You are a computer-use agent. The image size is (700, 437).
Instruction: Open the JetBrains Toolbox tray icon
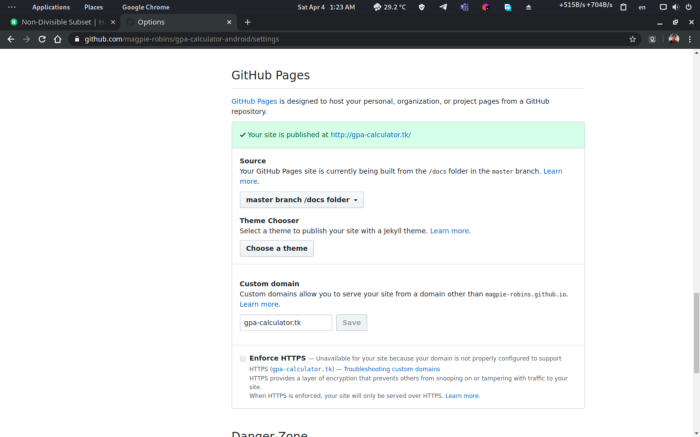tap(486, 7)
